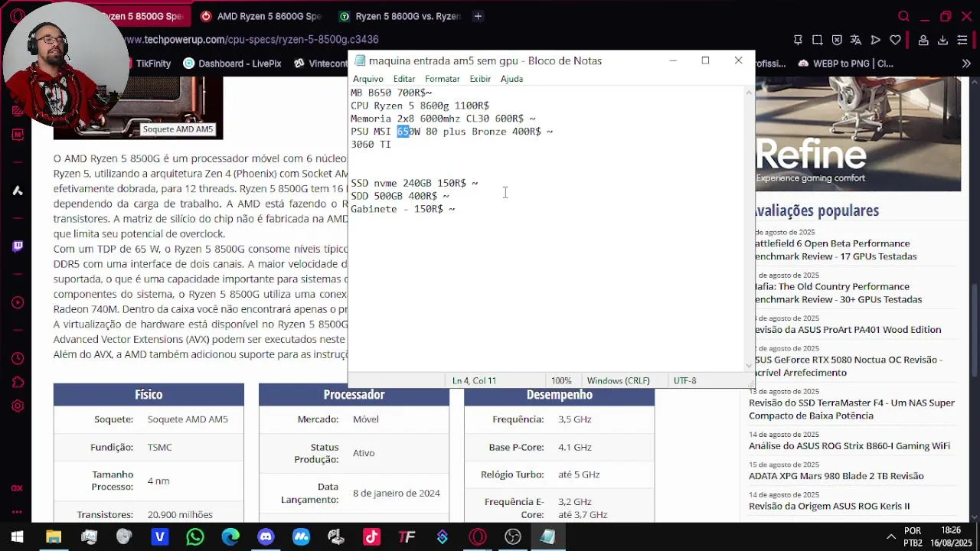Click the pin icon in address bar
The width and height of the screenshot is (980, 551).
[798, 40]
